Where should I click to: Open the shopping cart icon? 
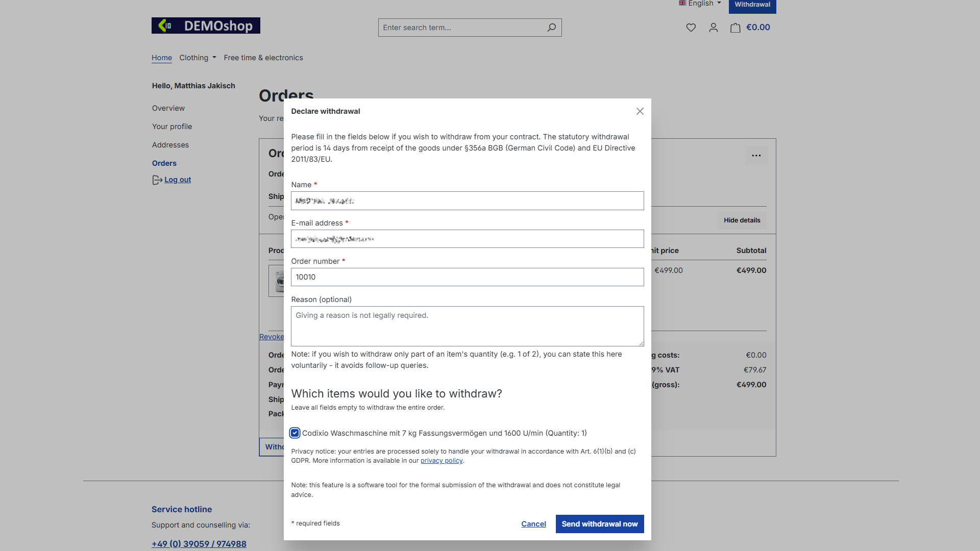[735, 28]
